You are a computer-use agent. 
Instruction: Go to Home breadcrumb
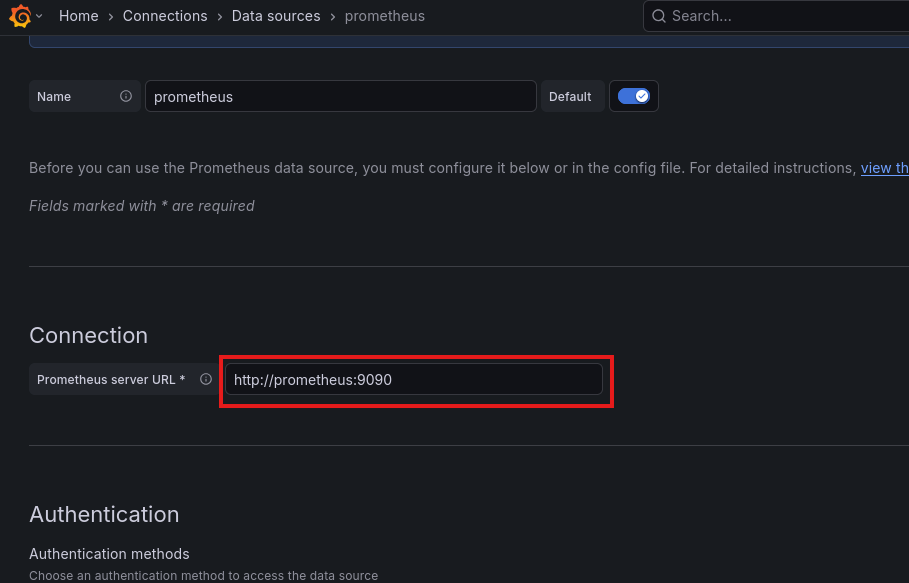click(x=78, y=16)
